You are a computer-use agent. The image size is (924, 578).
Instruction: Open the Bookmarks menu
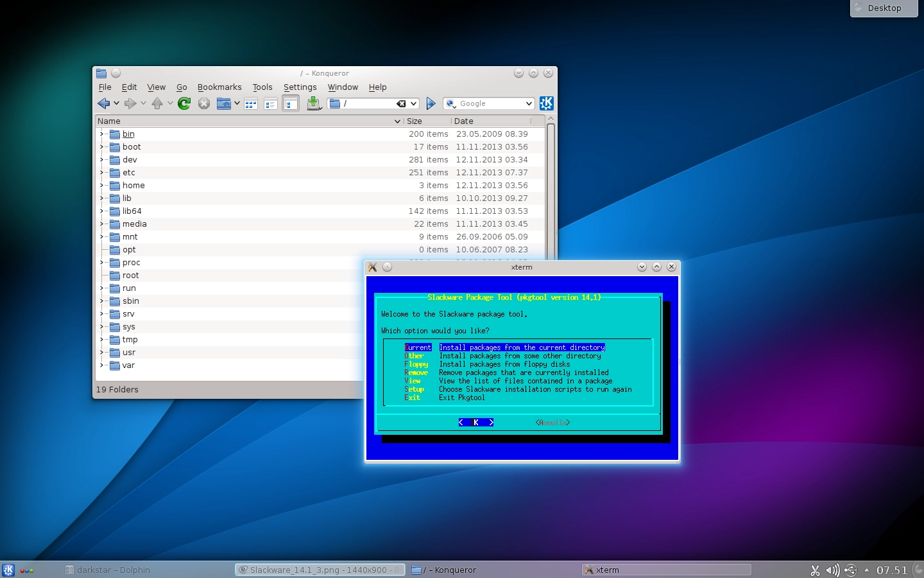(x=219, y=87)
